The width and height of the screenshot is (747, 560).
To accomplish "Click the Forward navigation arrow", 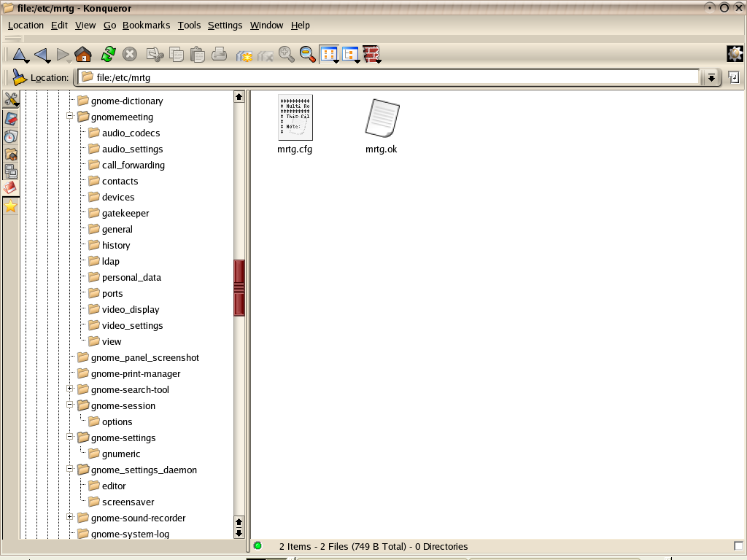I will (x=63, y=55).
